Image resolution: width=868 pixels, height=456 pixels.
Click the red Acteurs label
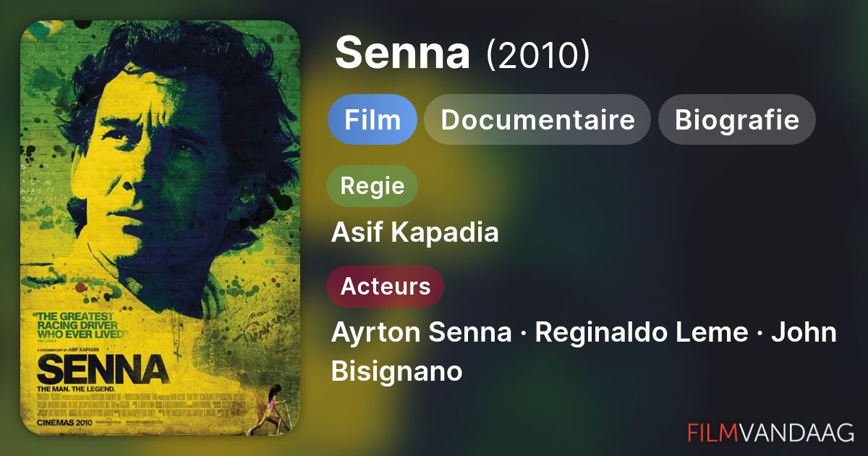coord(385,286)
